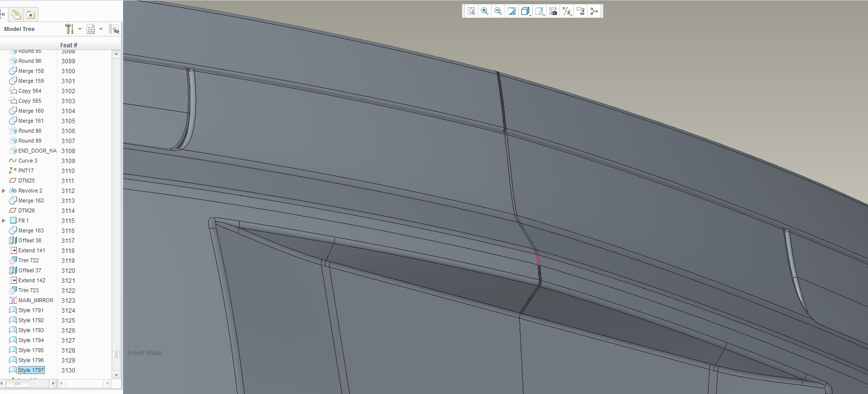Screen dimensions: 868x394
Task: Open the Datum Display Filters icon
Action: click(567, 11)
